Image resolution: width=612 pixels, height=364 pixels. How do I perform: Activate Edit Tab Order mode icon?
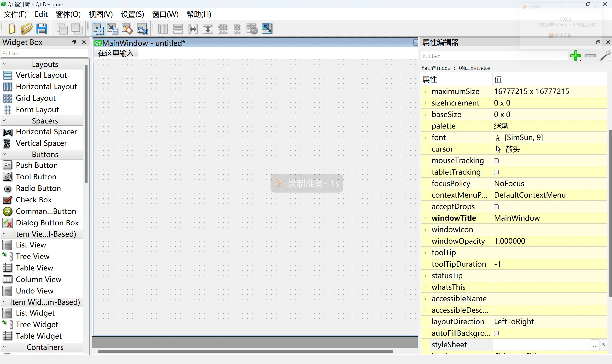[x=142, y=29]
